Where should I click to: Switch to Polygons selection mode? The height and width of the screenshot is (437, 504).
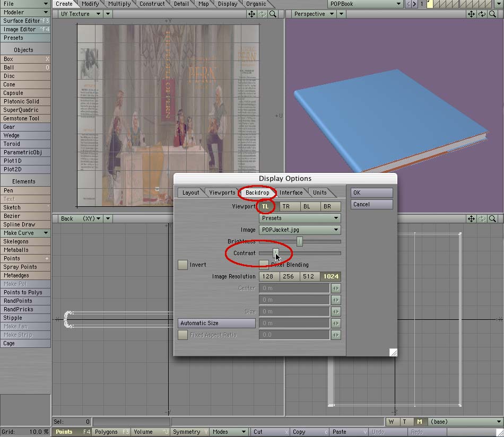pos(111,432)
